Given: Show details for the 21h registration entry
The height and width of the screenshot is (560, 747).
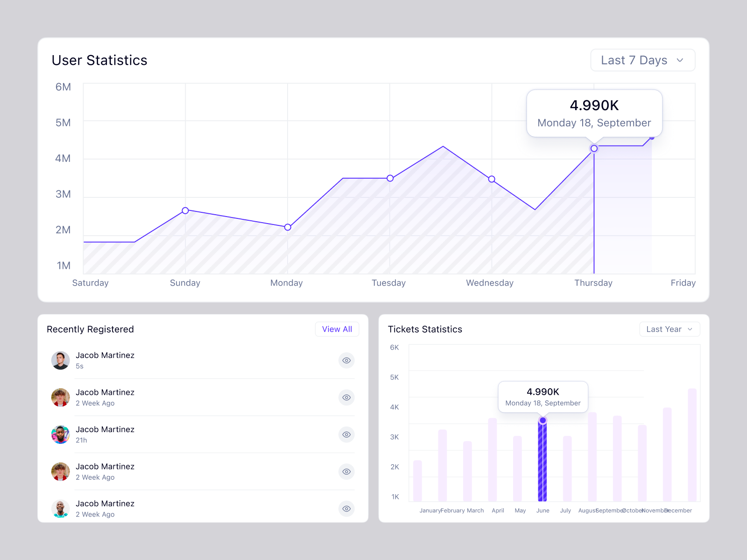Looking at the screenshot, I should pos(346,434).
